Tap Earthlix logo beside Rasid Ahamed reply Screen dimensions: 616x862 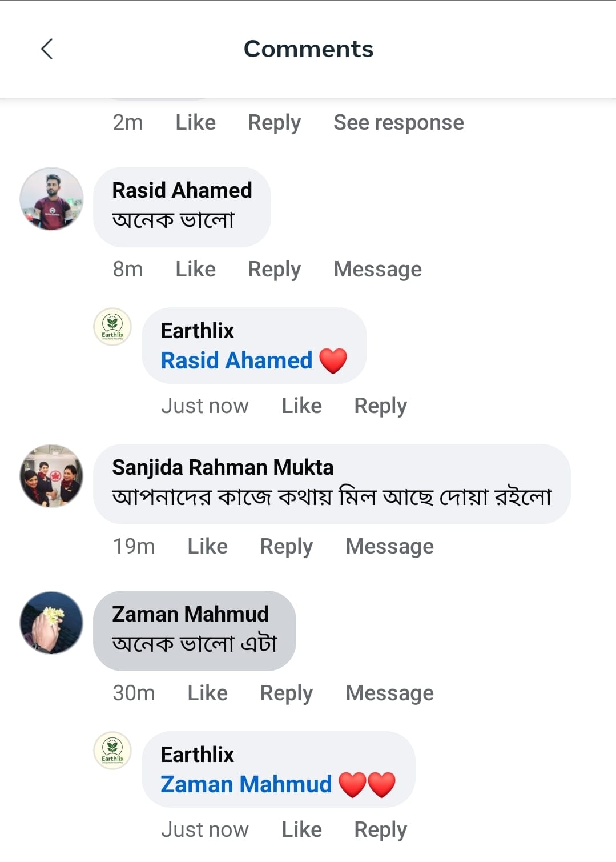[112, 327]
